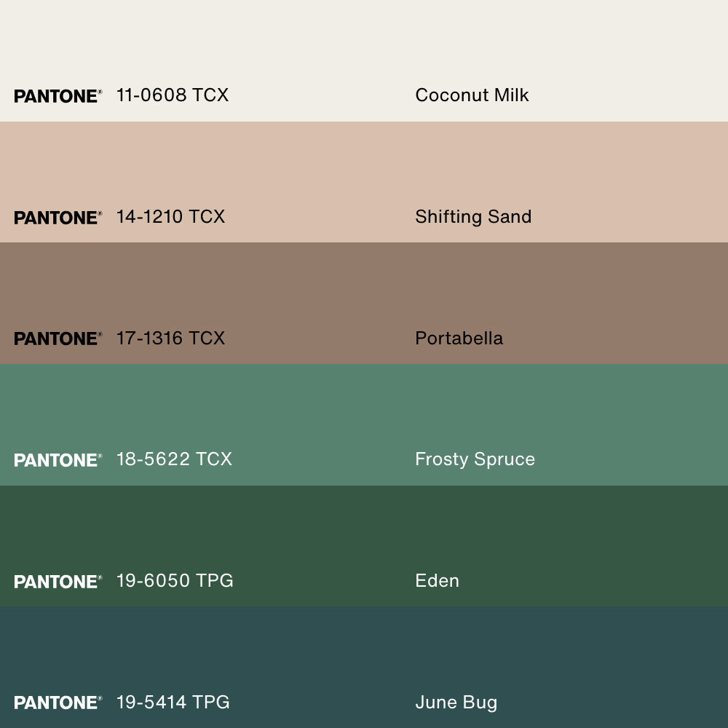Pick the 18-5622 TCX color code
The height and width of the screenshot is (728, 728).
pos(174,459)
